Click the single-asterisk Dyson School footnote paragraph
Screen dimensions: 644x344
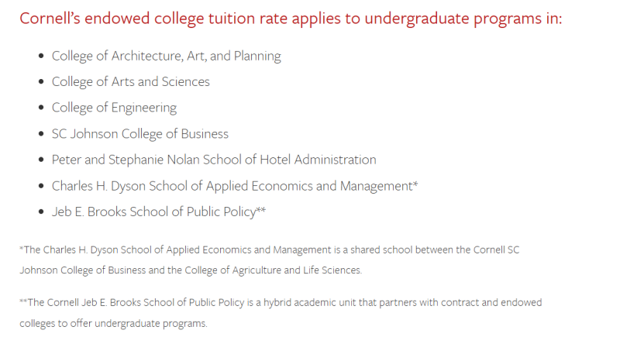pyautogui.click(x=270, y=260)
